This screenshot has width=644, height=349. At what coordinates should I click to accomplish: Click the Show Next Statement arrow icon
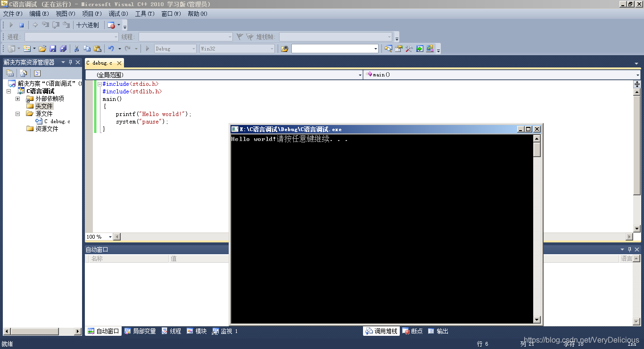35,25
